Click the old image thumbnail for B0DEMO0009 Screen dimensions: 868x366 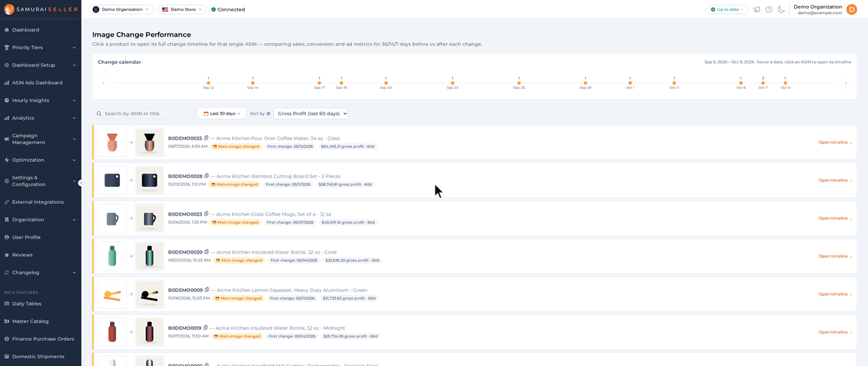[x=112, y=294]
